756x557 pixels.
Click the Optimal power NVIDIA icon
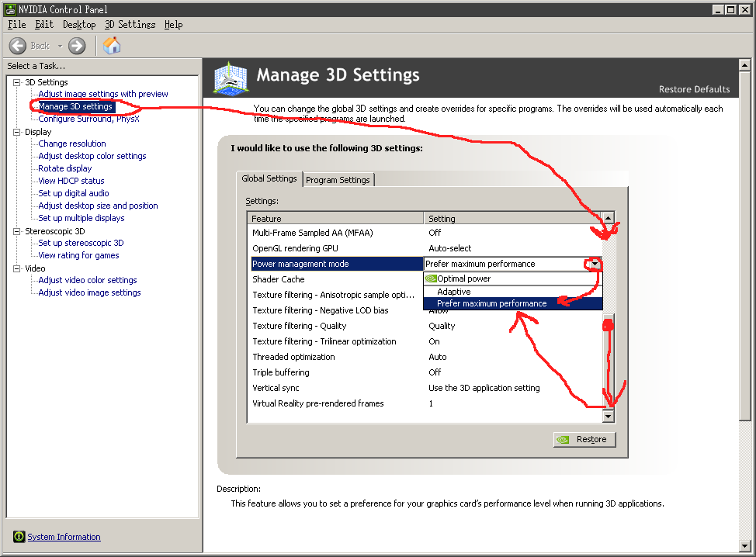[431, 278]
